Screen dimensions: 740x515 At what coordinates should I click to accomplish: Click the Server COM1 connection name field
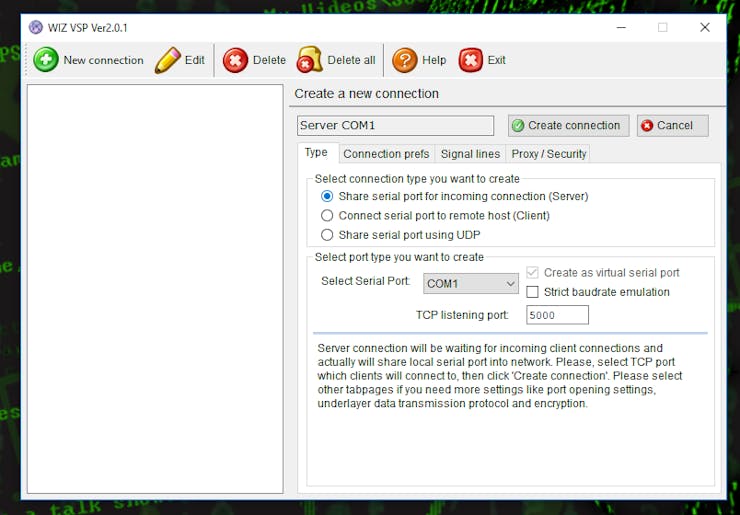click(395, 126)
